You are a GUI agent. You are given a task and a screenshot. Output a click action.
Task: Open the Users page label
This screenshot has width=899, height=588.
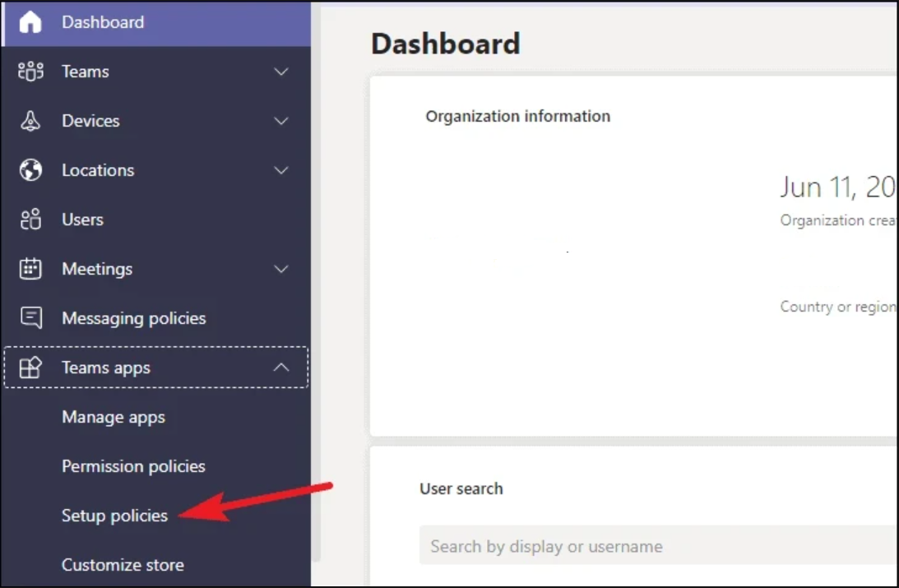pos(82,220)
